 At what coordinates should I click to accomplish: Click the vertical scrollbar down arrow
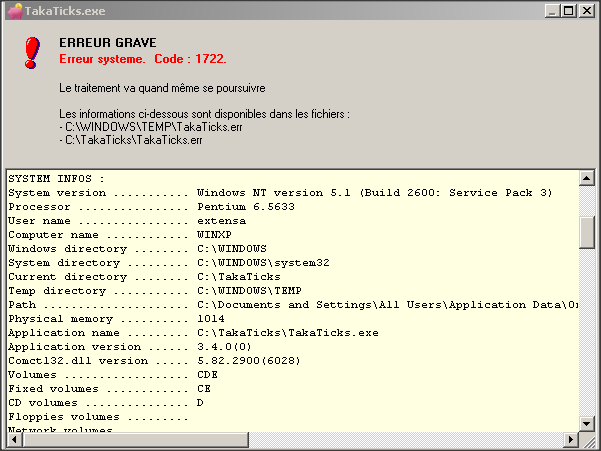click(x=586, y=424)
